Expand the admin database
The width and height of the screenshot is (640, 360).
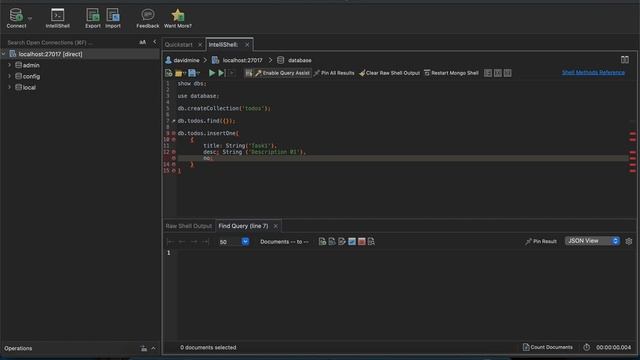(x=9, y=65)
